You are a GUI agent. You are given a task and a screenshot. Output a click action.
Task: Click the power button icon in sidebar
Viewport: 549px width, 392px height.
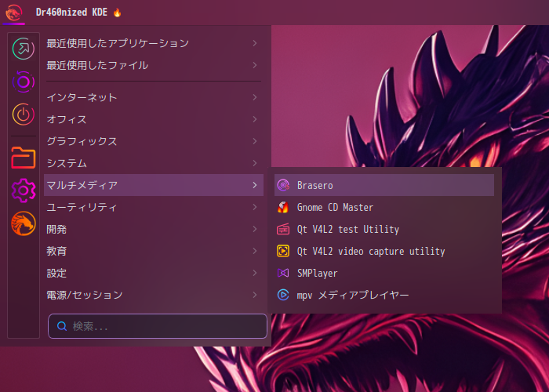click(x=24, y=114)
